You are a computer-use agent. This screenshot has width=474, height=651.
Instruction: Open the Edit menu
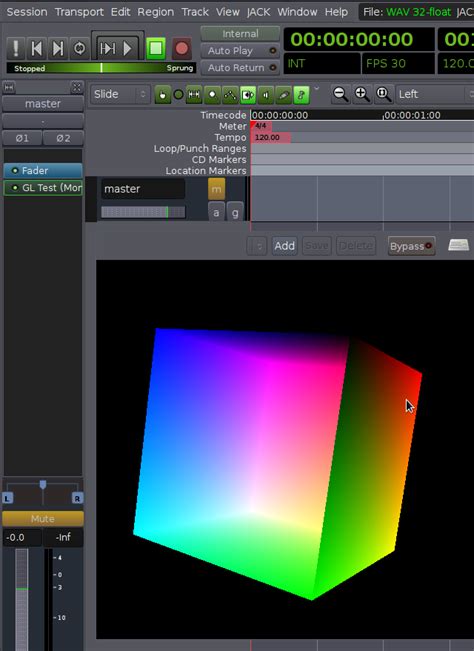[x=120, y=12]
